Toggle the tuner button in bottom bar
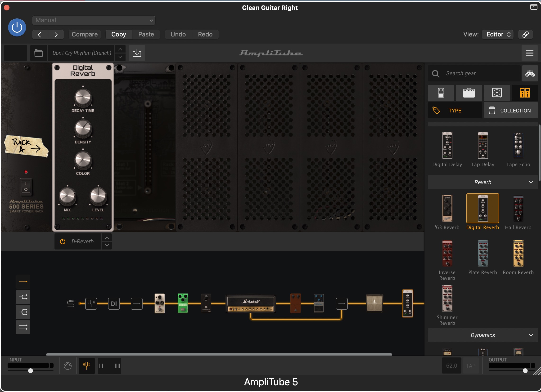The width and height of the screenshot is (541, 392). coord(87,366)
